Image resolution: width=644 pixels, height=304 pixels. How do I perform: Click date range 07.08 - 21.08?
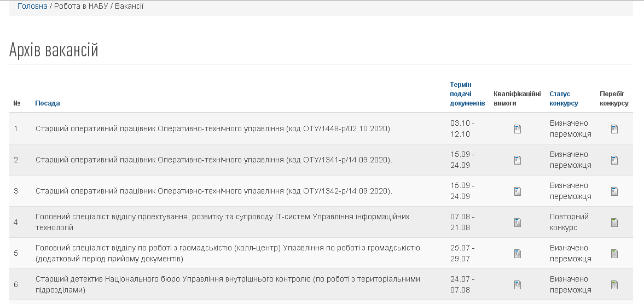pos(462,222)
